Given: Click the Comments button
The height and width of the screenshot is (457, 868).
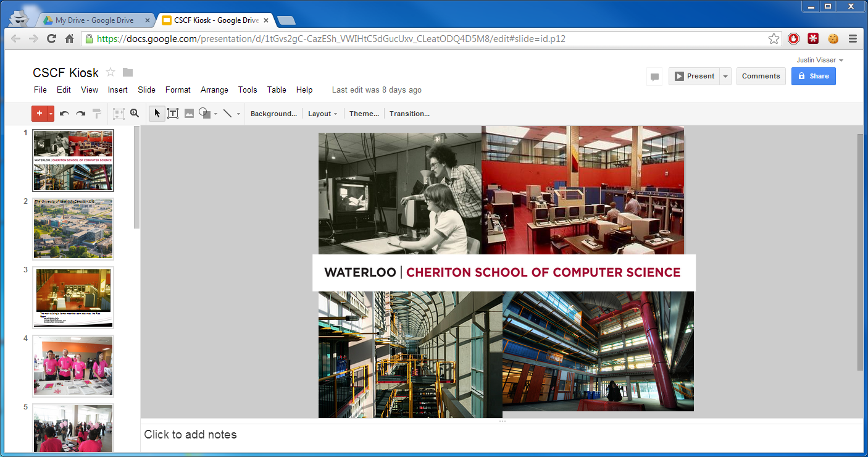Looking at the screenshot, I should [761, 76].
